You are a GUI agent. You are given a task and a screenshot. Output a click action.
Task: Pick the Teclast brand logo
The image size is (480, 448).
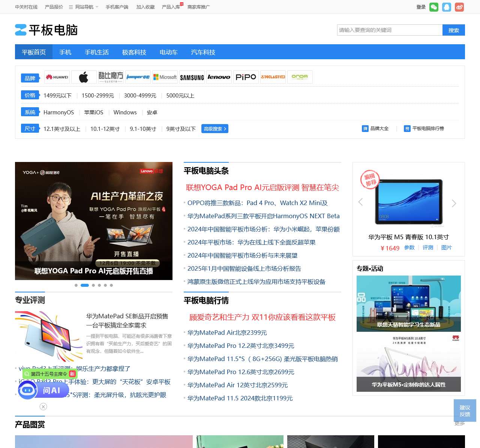(273, 77)
